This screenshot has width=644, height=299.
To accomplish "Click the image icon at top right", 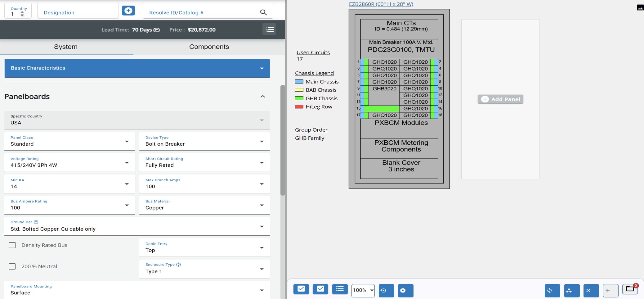I will point(640,8).
